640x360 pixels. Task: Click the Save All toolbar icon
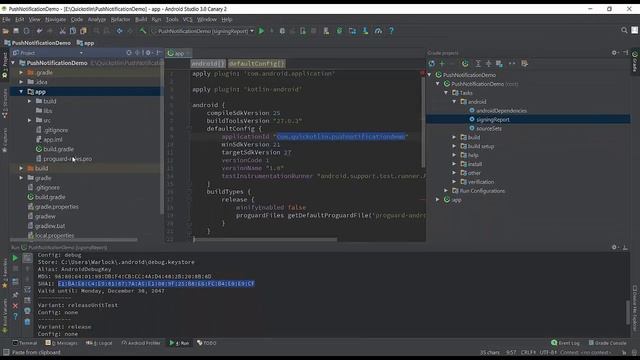pyautogui.click(x=16, y=31)
